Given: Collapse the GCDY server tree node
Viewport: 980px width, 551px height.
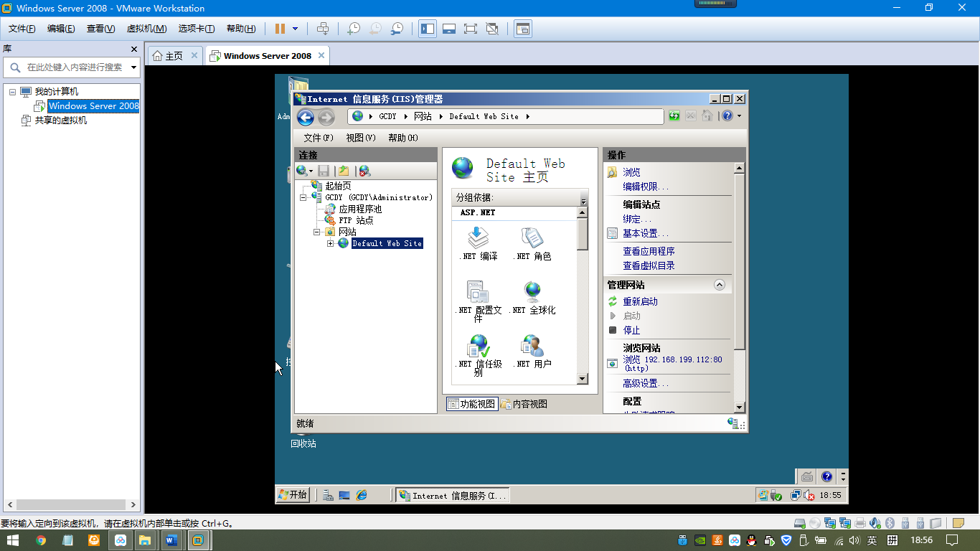Looking at the screenshot, I should pyautogui.click(x=303, y=197).
